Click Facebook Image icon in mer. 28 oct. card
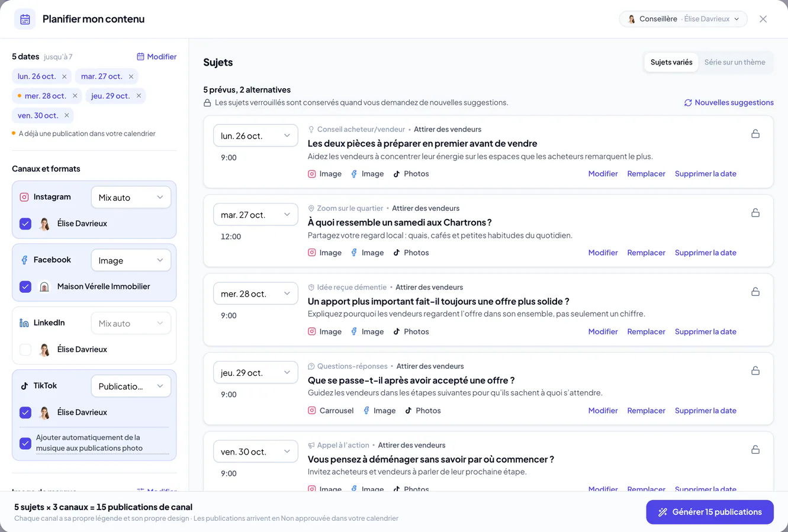The height and width of the screenshot is (532, 788). point(354,331)
